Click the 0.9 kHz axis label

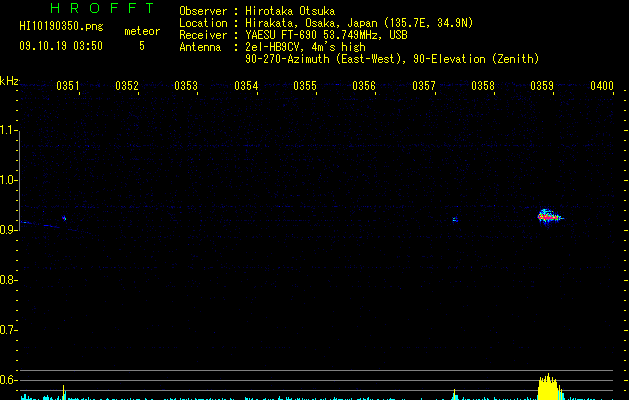point(9,230)
